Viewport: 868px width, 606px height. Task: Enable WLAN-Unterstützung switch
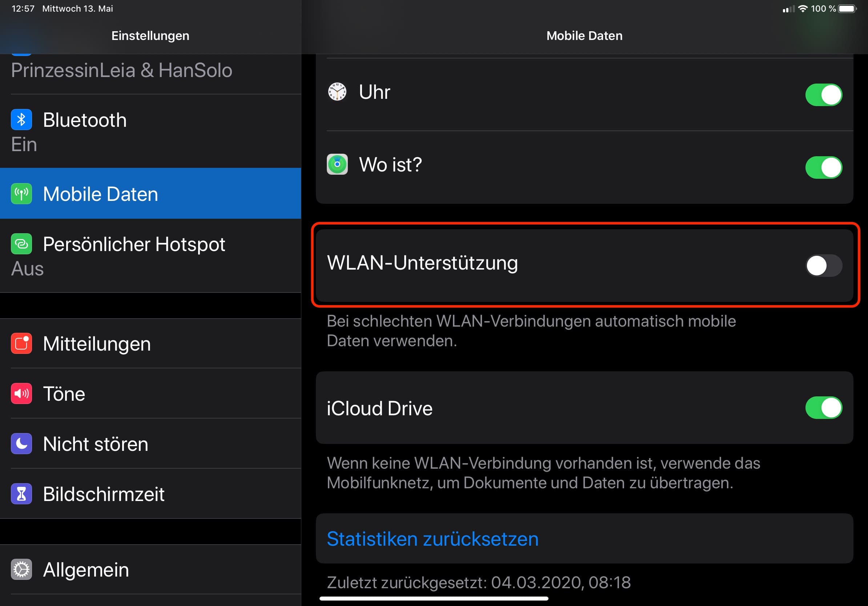(x=823, y=266)
